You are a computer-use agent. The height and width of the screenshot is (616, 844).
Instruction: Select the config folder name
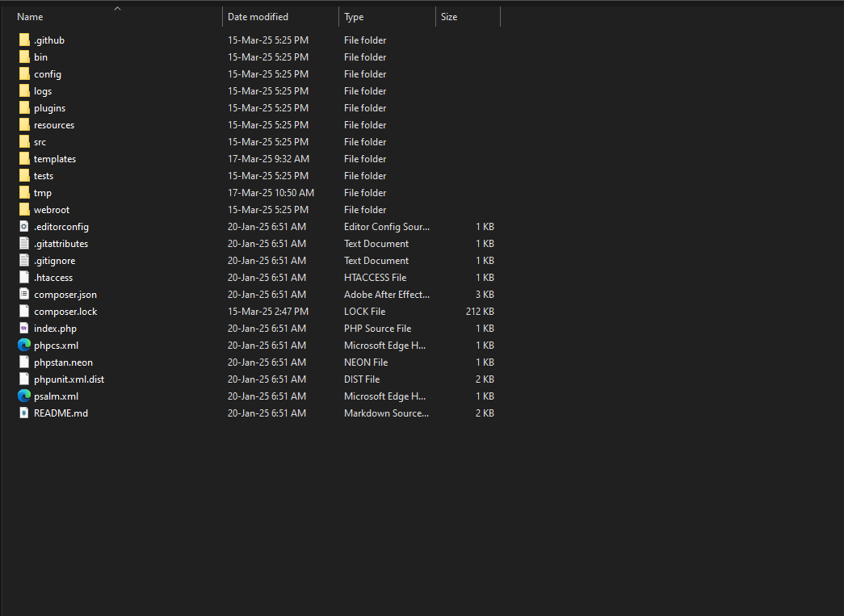48,73
